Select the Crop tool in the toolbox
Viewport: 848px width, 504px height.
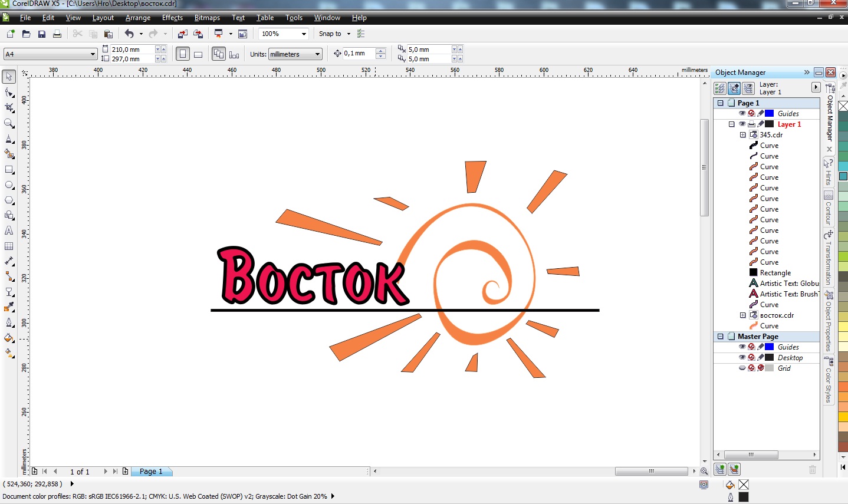(9, 108)
